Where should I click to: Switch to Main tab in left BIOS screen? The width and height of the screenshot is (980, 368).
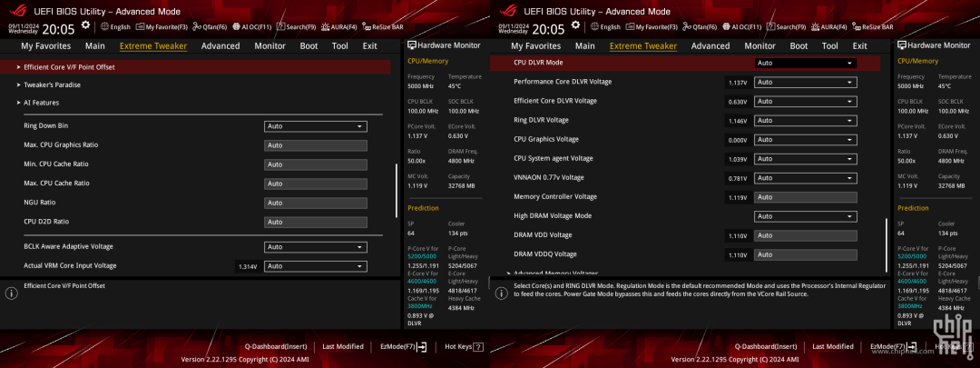point(95,45)
